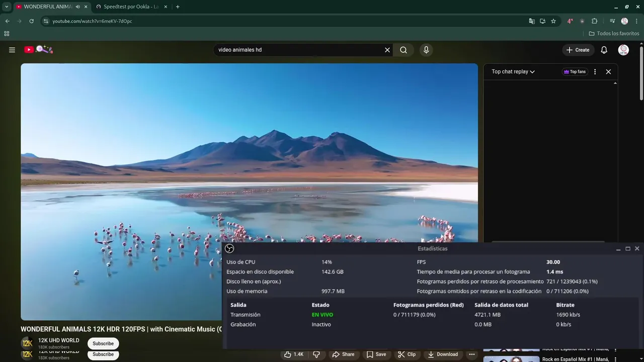Open the apps grid on bookmarks bar

(x=7, y=34)
